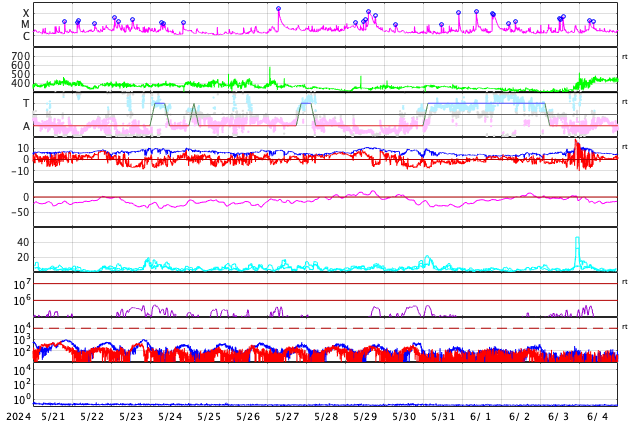Click the '600' value on the green plot axis

pos(21,65)
